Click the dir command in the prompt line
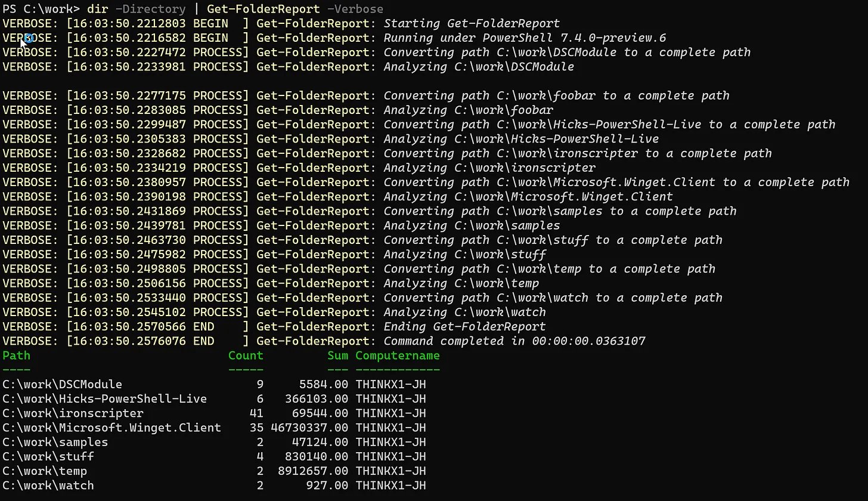This screenshot has width=868, height=501. pyautogui.click(x=97, y=9)
